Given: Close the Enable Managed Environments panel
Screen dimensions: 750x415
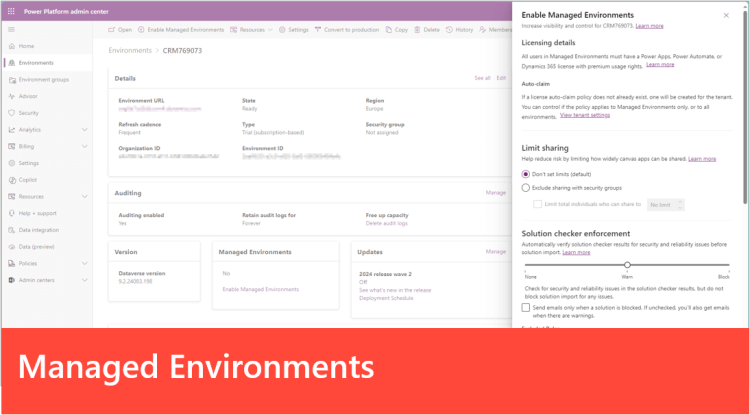Looking at the screenshot, I should 726,16.
